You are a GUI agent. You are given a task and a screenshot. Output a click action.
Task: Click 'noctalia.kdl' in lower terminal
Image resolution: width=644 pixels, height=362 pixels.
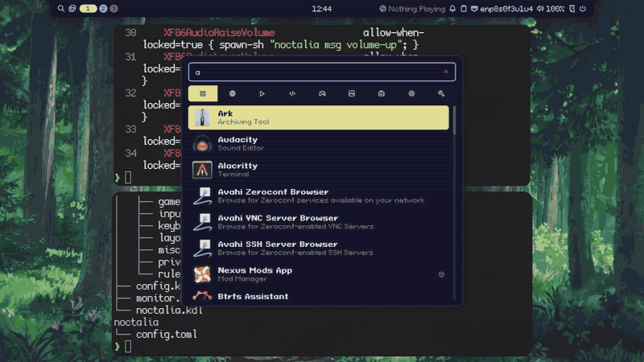pos(169,311)
